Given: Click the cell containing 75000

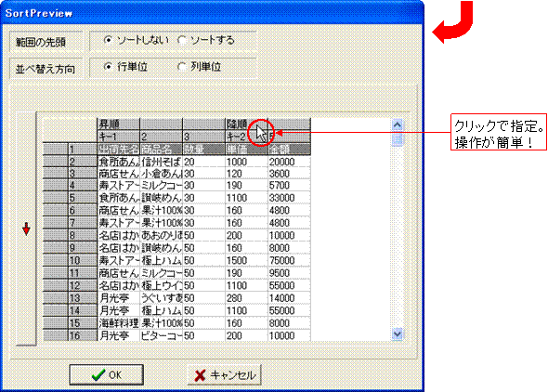Looking at the screenshot, I should 289,261.
